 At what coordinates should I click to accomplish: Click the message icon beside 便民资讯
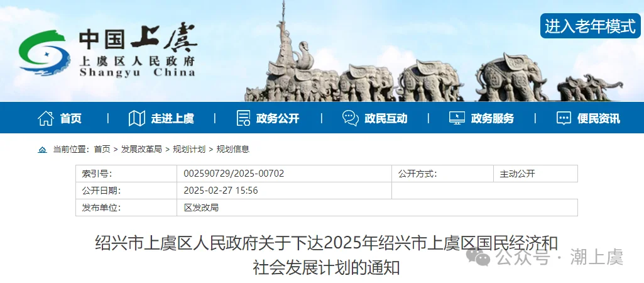coord(564,118)
